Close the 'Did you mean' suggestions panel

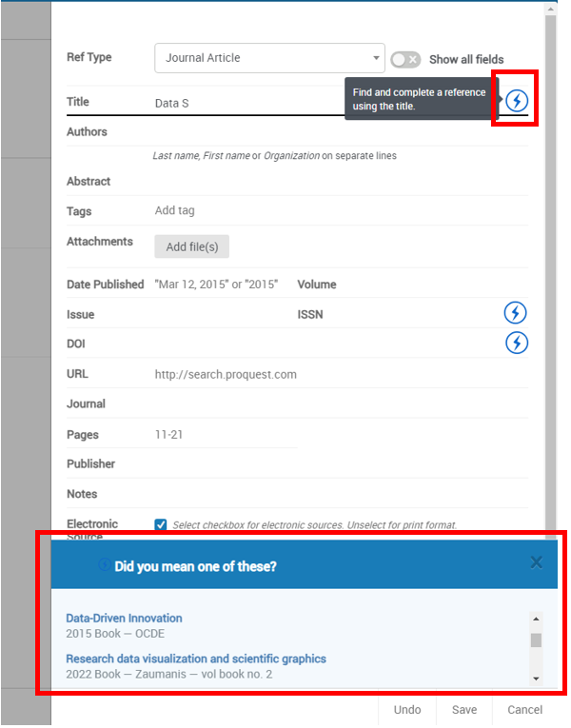[x=536, y=563]
